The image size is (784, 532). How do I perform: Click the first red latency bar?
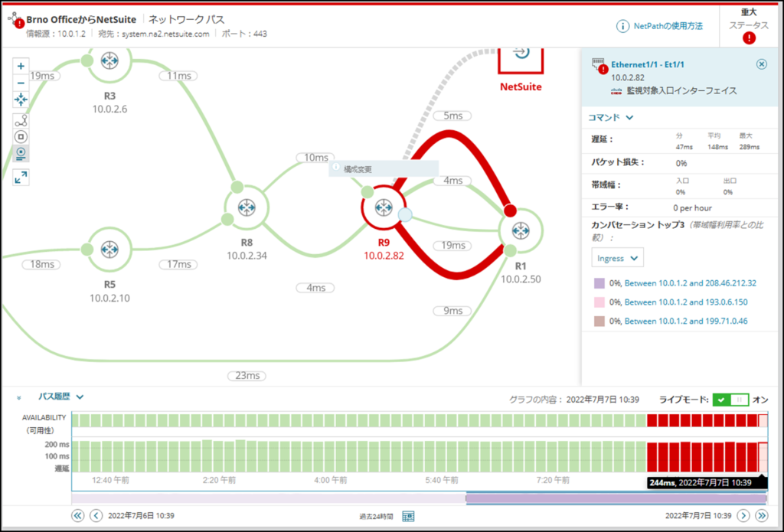tap(652, 458)
